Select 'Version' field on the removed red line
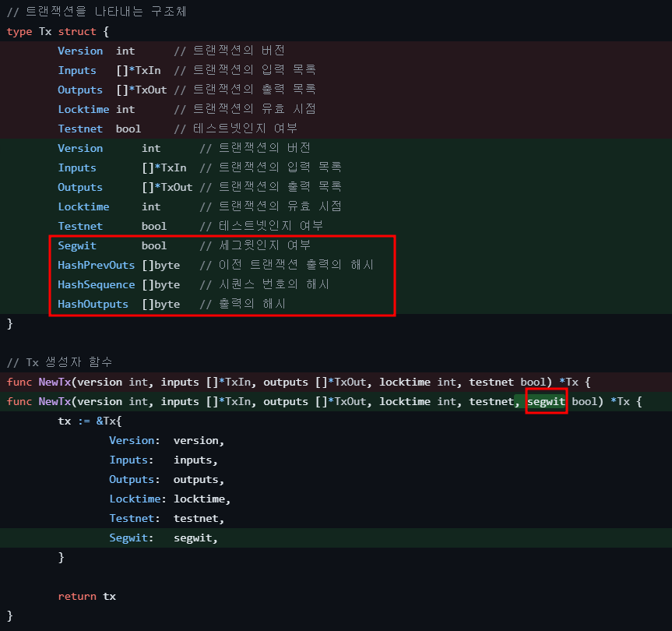This screenshot has height=631, width=672. pyautogui.click(x=80, y=51)
